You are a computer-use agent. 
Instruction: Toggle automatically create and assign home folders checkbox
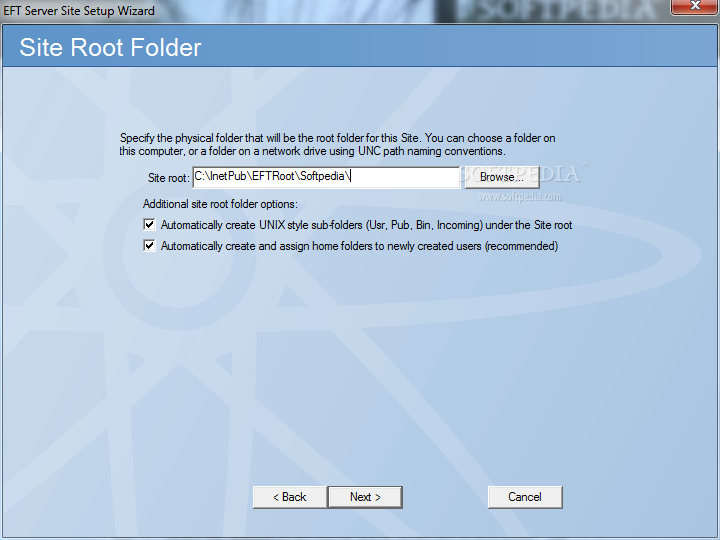coord(149,246)
